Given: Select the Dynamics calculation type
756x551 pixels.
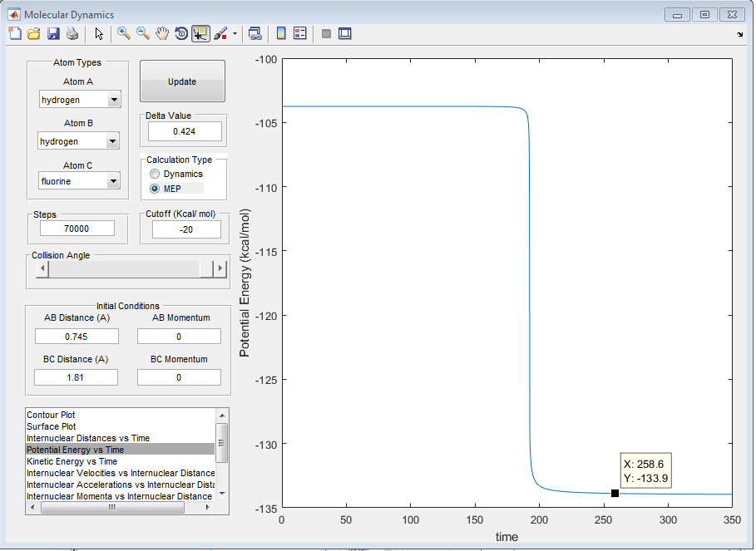Looking at the screenshot, I should (x=154, y=174).
